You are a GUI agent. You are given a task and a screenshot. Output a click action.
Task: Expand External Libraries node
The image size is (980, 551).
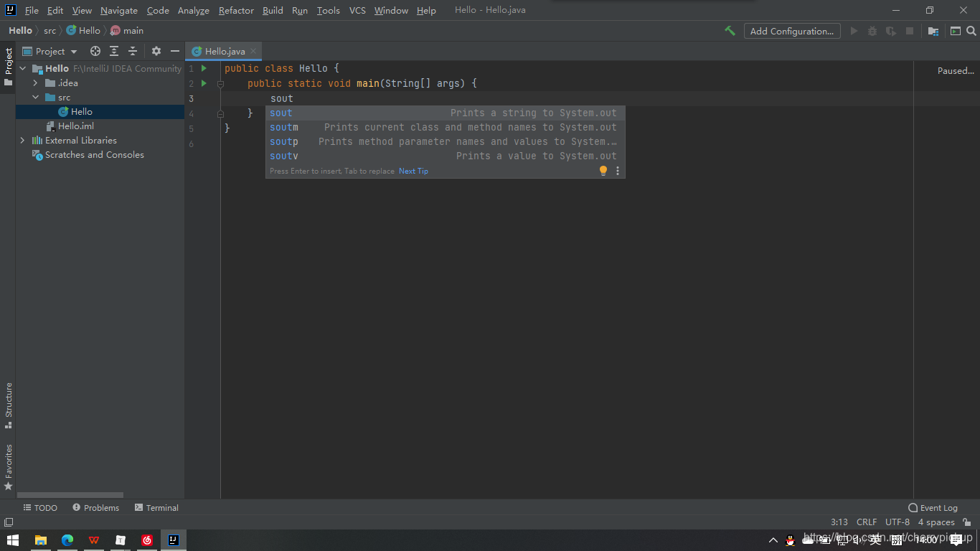22,140
